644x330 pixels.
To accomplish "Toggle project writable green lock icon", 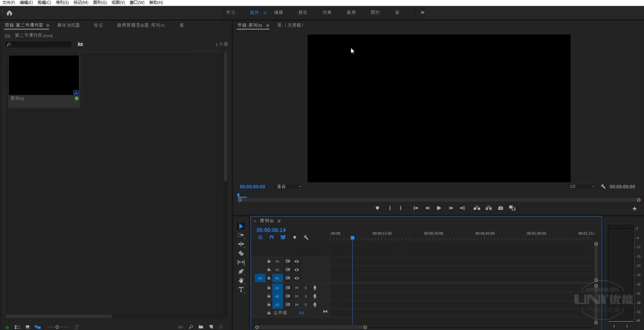I will click(x=7, y=327).
